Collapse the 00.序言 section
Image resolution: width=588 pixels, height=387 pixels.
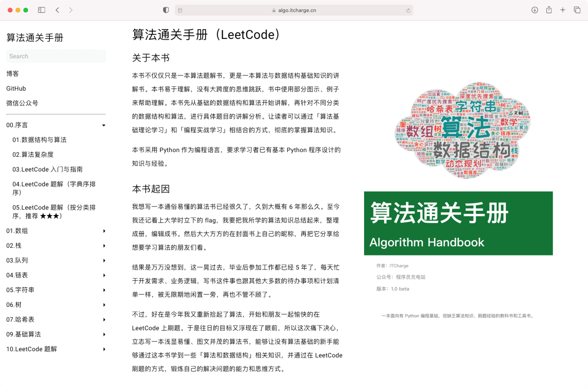click(104, 125)
